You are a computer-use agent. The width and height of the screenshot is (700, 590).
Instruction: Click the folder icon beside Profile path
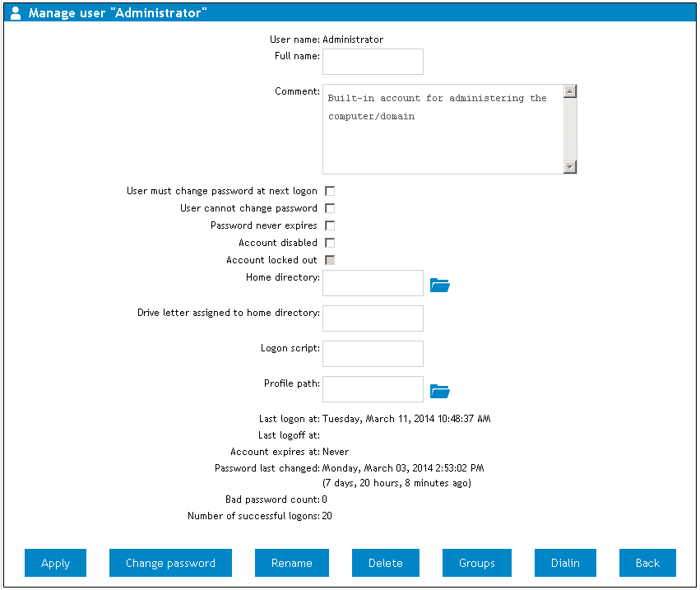coord(440,391)
